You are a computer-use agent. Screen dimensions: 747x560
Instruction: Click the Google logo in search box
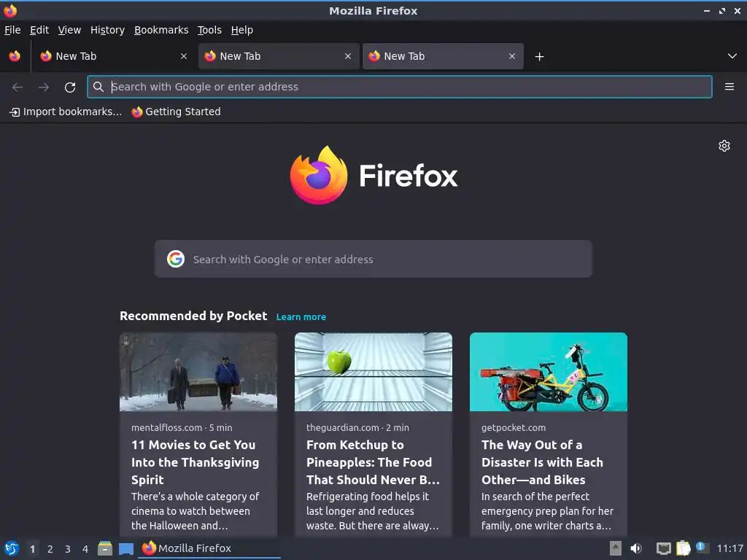pyautogui.click(x=176, y=259)
